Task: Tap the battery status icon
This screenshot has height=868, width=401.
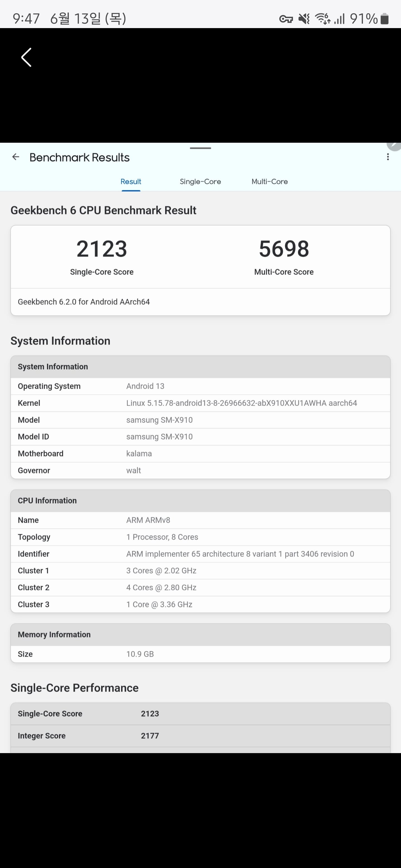Action: coord(385,19)
